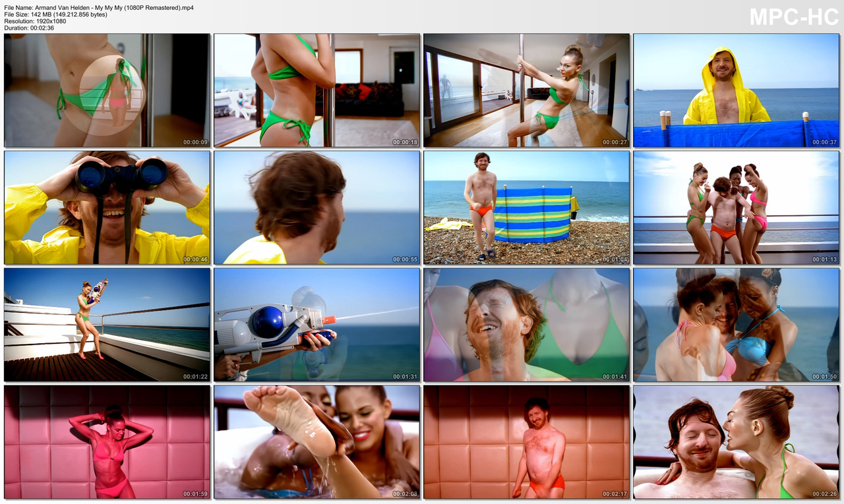Open the thumbnail stamped 00:00:18
Screen dimensions: 844x504
point(316,90)
